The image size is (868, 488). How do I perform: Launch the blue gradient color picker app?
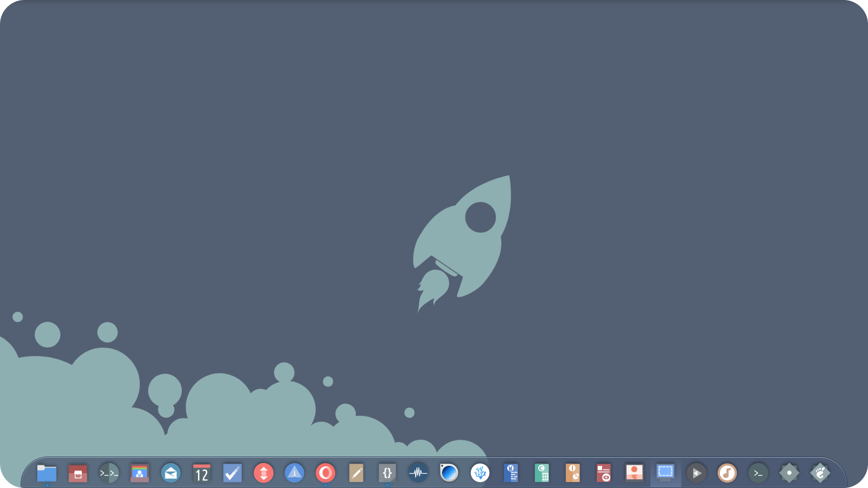(x=449, y=473)
